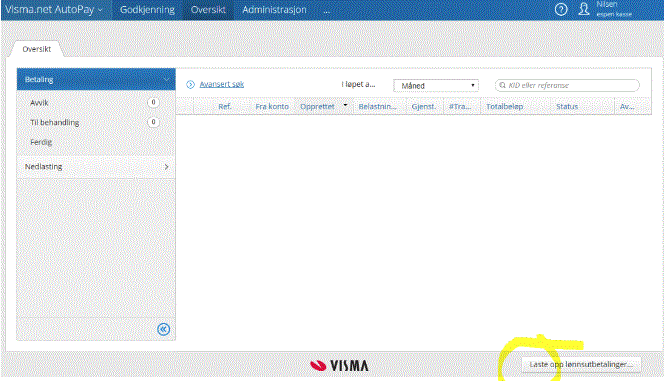Viewport: 666px width, 381px height.
Task: Select Ferdig in sidebar
Action: (41, 142)
